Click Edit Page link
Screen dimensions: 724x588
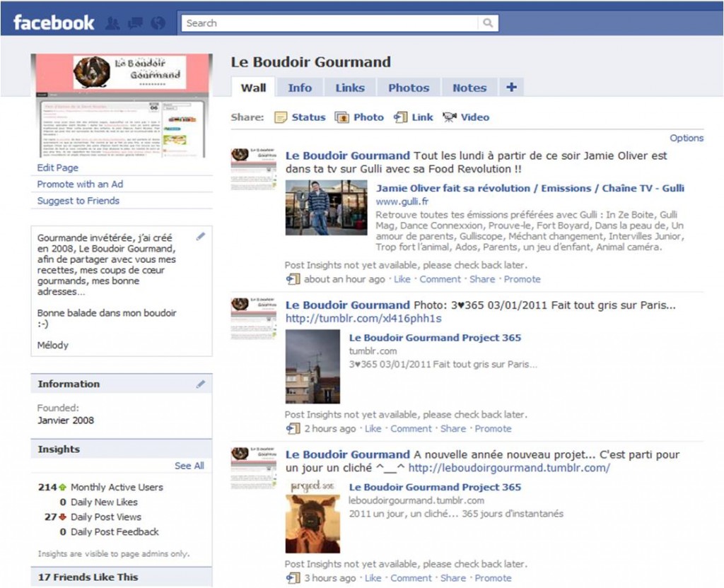(x=58, y=167)
